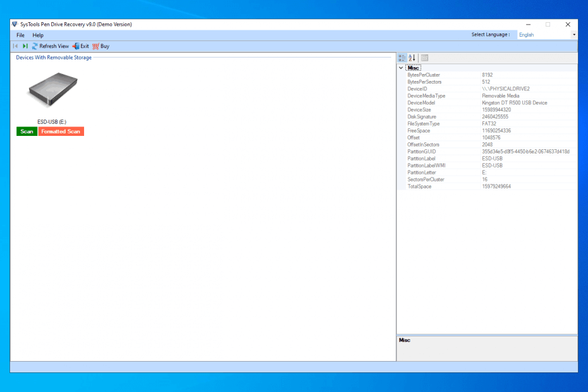The image size is (588, 392).
Task: Open the File menu
Action: (x=20, y=35)
